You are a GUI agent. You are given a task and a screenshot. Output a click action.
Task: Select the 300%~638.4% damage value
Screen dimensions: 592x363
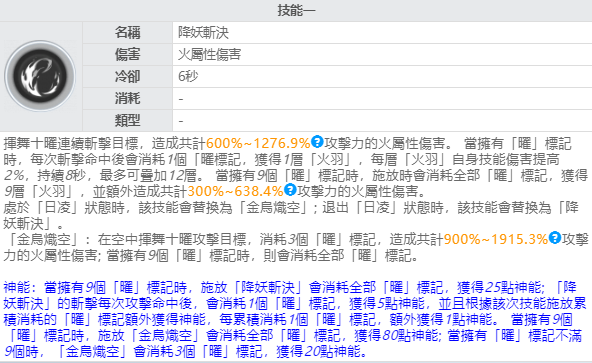(235, 191)
